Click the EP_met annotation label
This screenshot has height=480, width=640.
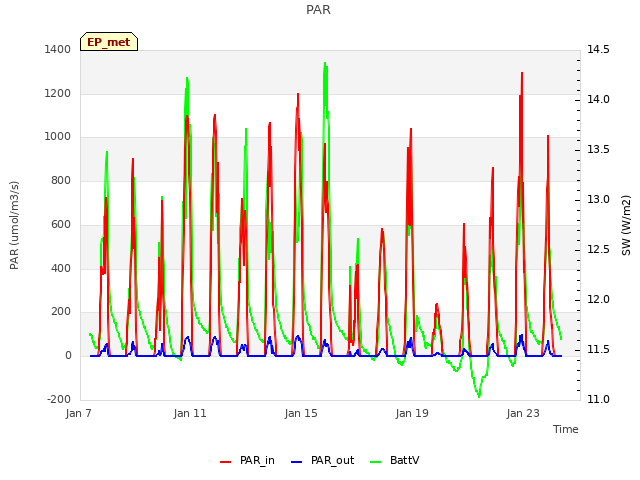click(109, 42)
